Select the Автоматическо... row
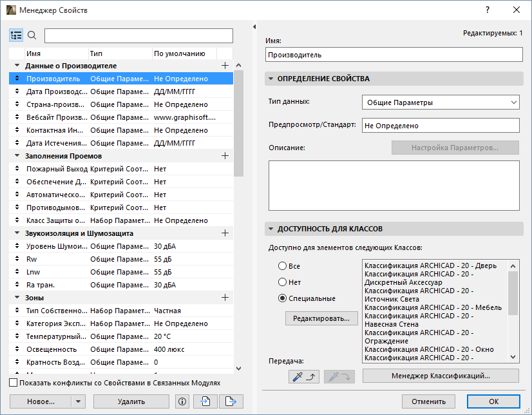This screenshot has width=532, height=415. (121, 195)
